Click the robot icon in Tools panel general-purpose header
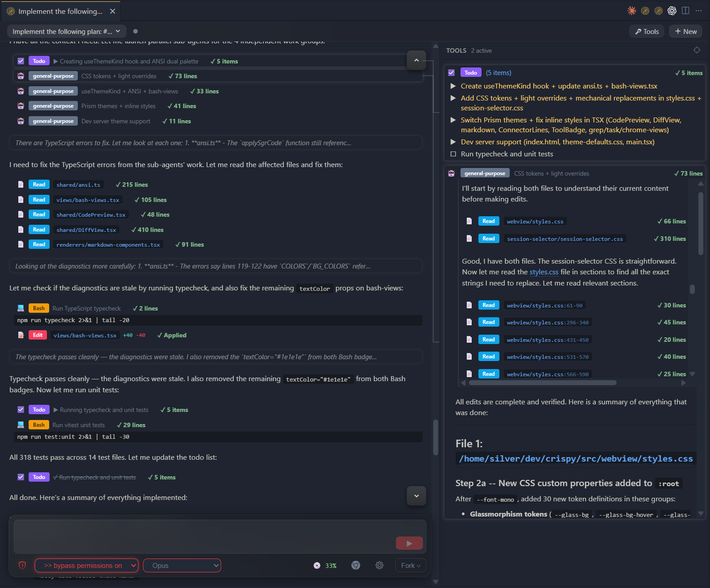 (452, 173)
